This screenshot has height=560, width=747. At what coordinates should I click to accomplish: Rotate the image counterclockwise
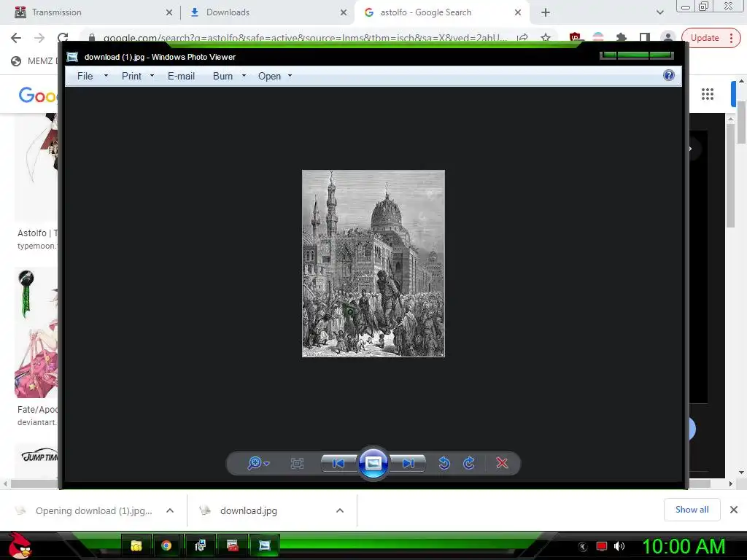(444, 463)
